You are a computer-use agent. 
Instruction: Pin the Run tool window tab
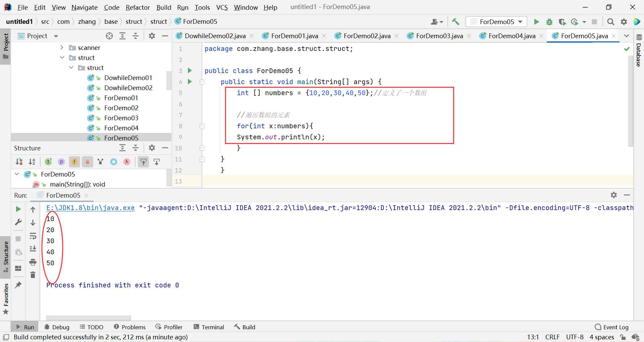coord(18,285)
